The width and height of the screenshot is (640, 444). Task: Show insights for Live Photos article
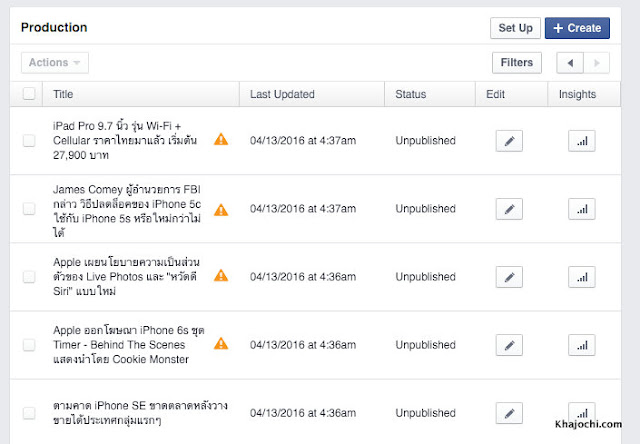tap(582, 277)
